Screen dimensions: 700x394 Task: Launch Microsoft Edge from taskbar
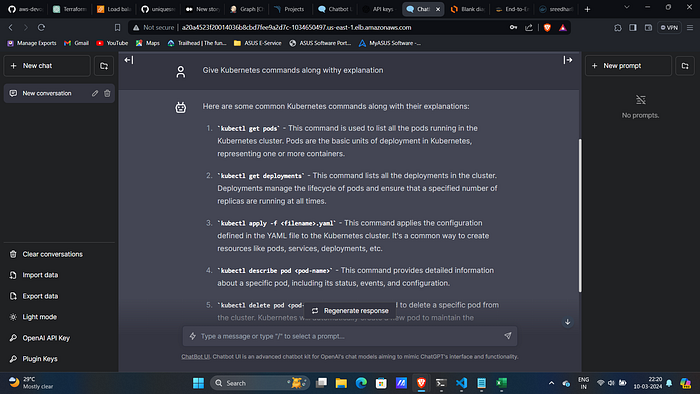coord(361,383)
